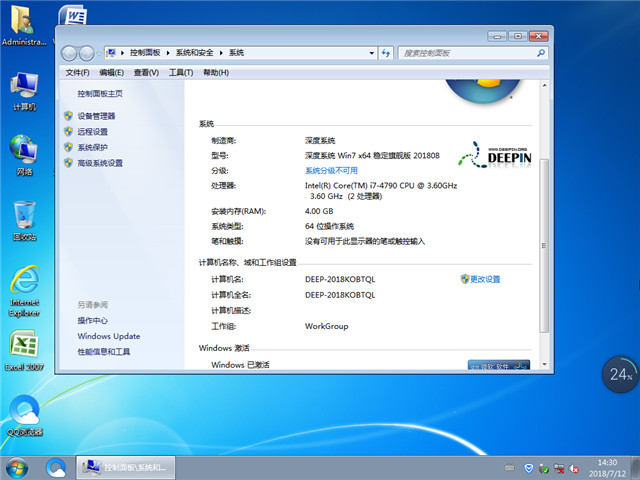640x480 pixels.
Task: Open the 帮助(H) menu
Action: (x=216, y=73)
